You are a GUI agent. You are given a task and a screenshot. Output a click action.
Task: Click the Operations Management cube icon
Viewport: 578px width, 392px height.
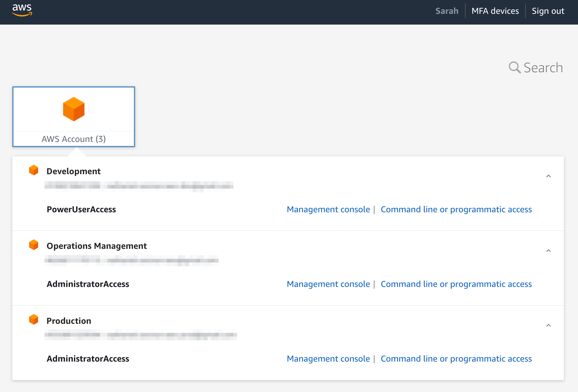pos(33,245)
